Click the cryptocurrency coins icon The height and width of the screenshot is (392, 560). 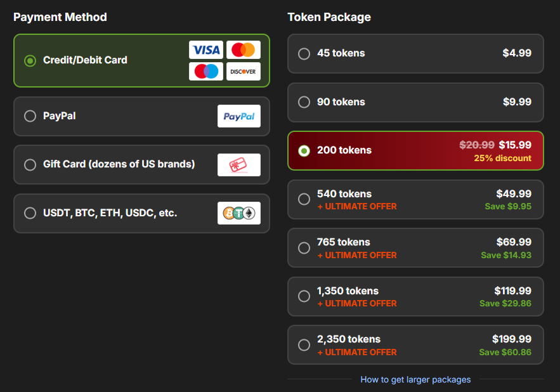pyautogui.click(x=238, y=214)
